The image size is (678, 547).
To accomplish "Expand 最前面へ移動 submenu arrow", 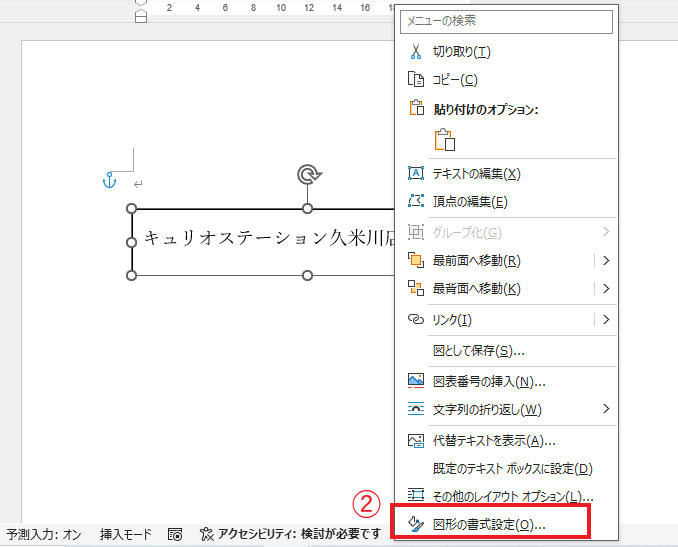I will point(606,260).
